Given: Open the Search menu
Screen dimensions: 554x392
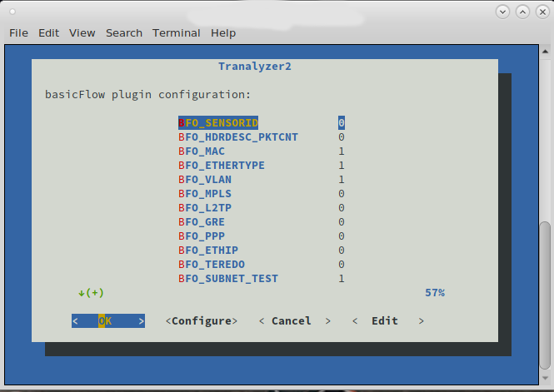Looking at the screenshot, I should pos(124,32).
